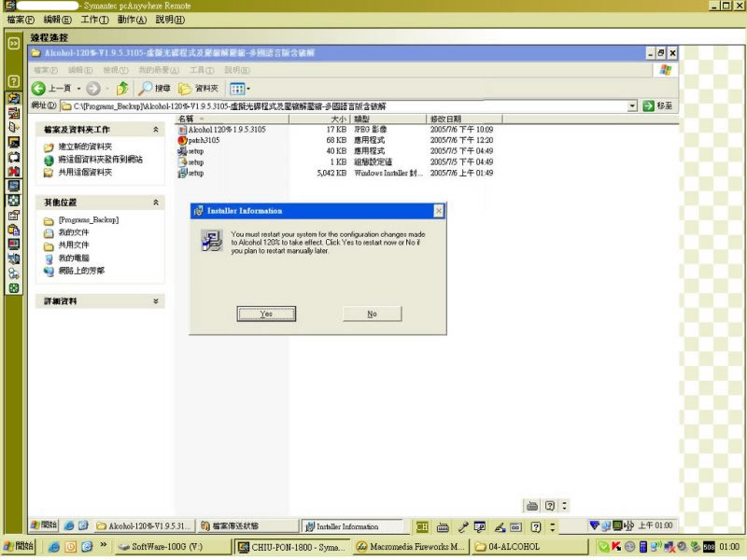Sort by 修改日期 column header
The height and width of the screenshot is (560, 747).
(464, 119)
